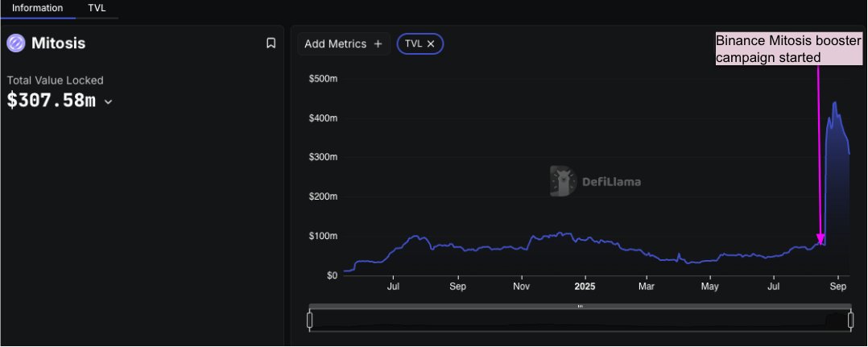Open the Add Metrics selector

click(x=343, y=43)
